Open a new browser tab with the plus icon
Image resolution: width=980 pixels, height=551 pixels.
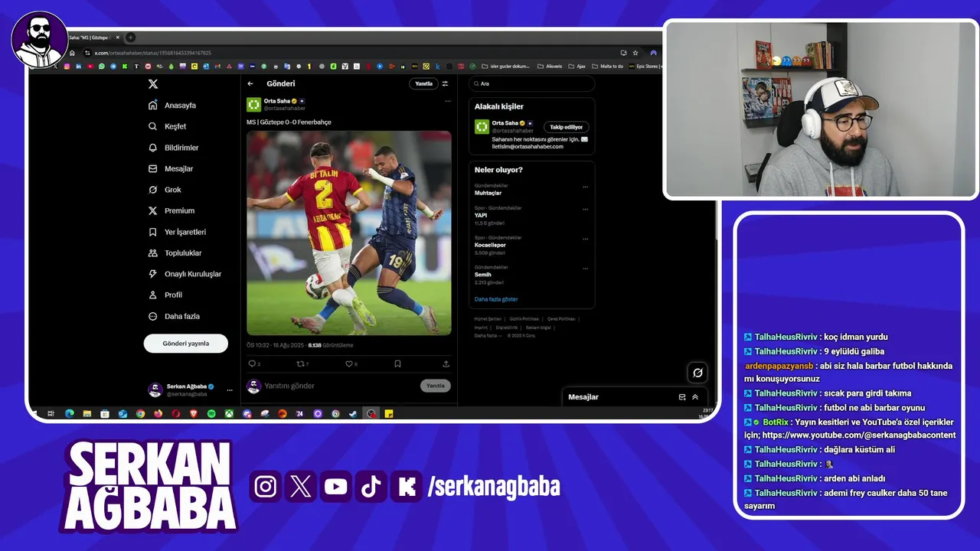click(131, 37)
